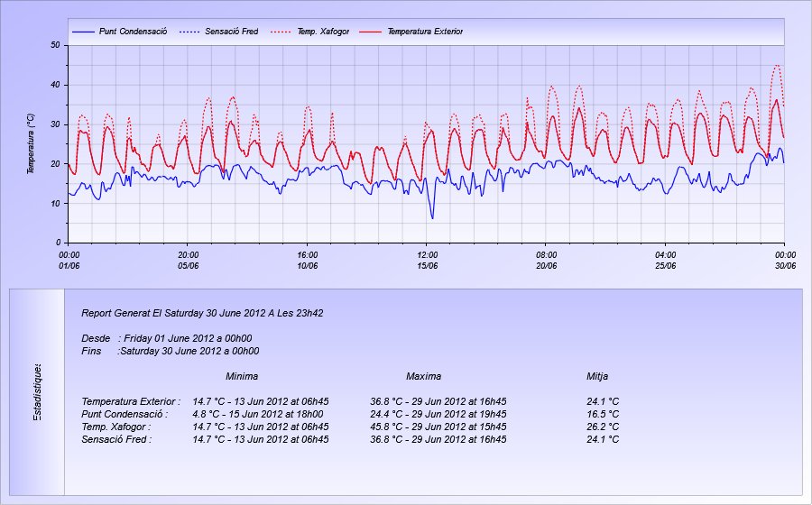Click the Temp. Xafogor average value 26.2 °C
Viewport: 812px width, 505px height.
point(602,427)
